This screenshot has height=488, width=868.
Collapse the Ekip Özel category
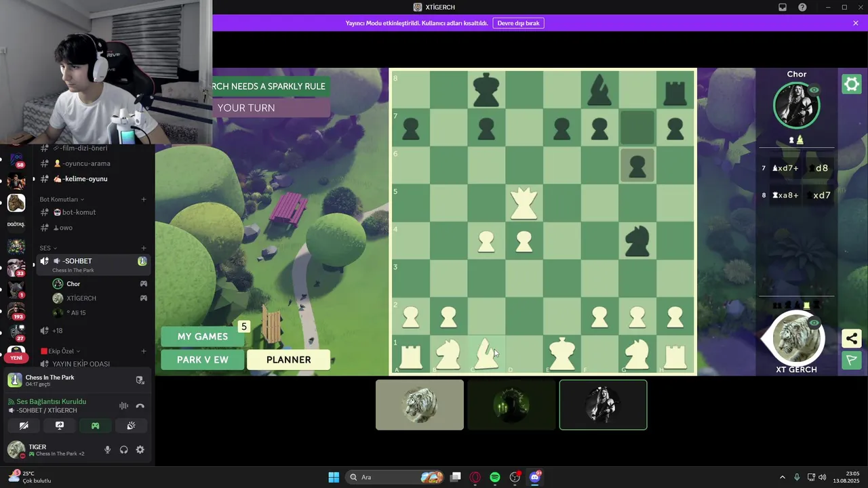60,351
